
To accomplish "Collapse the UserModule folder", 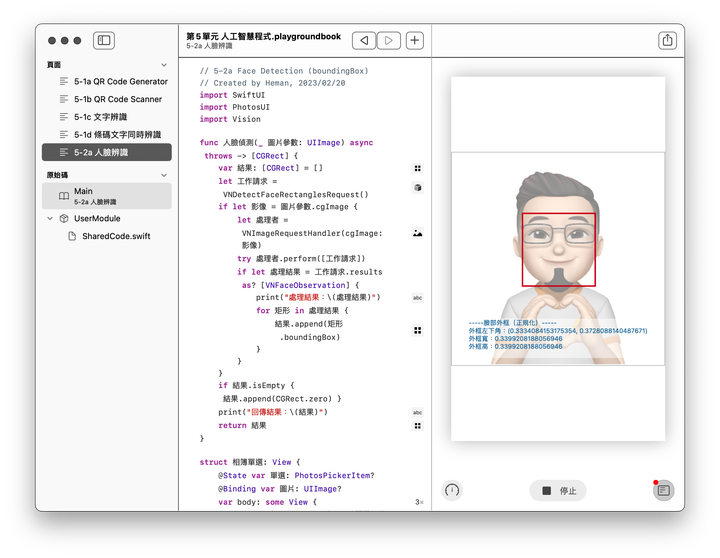I will 49,218.
